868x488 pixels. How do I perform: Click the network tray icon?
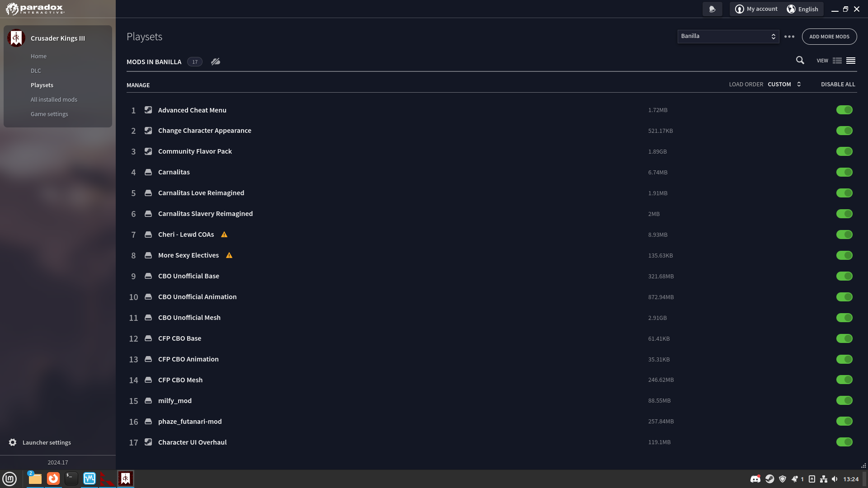click(824, 479)
